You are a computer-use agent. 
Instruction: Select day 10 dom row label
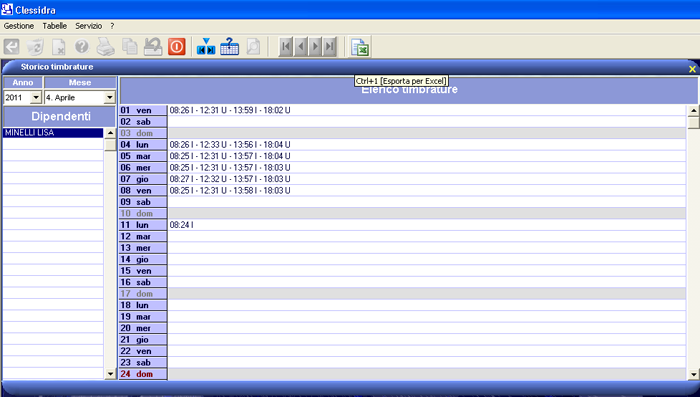pos(143,213)
